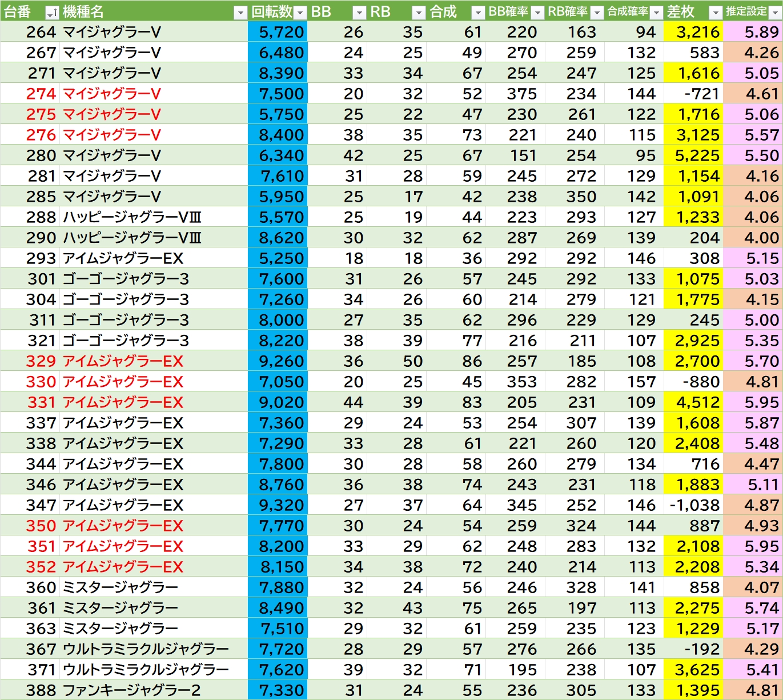Image resolution: width=783 pixels, height=700 pixels.
Task: Select red machine number cell 274
Action: [30, 94]
